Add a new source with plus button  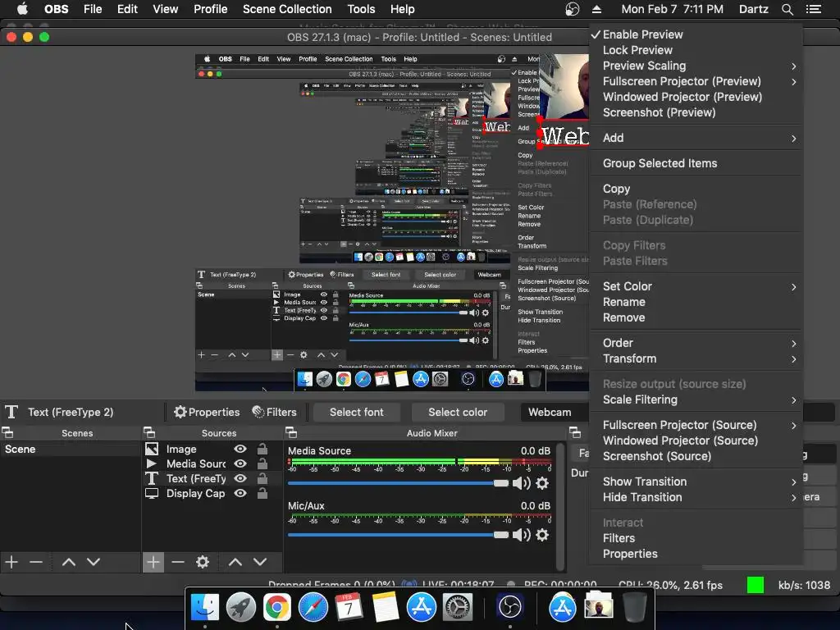click(153, 562)
